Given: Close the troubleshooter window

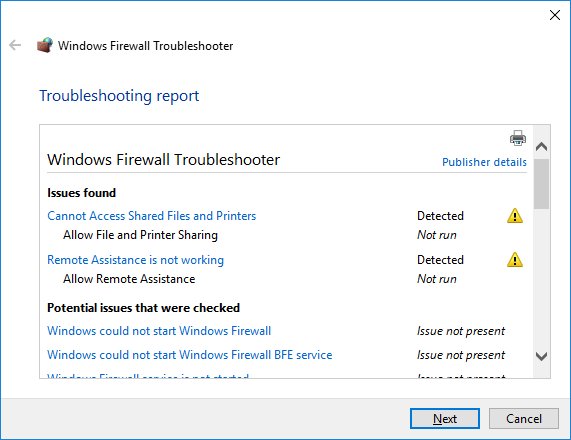Looking at the screenshot, I should [x=555, y=15].
